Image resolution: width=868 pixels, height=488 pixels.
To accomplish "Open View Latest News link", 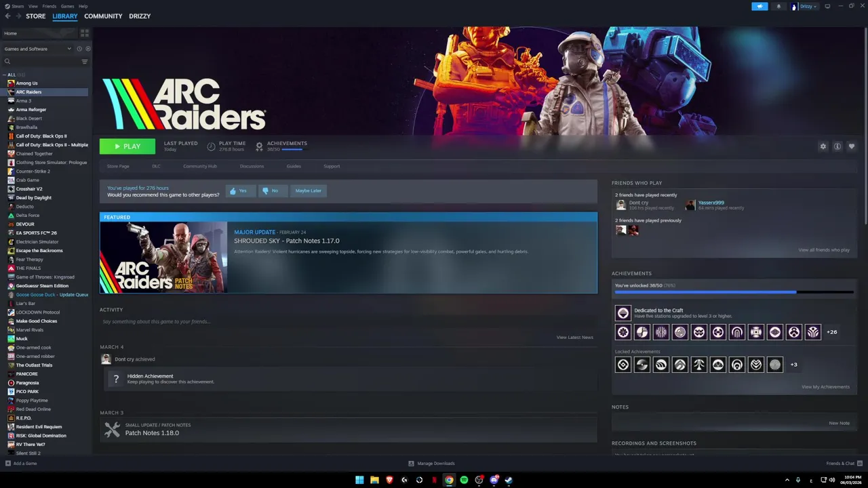I will [x=575, y=338].
